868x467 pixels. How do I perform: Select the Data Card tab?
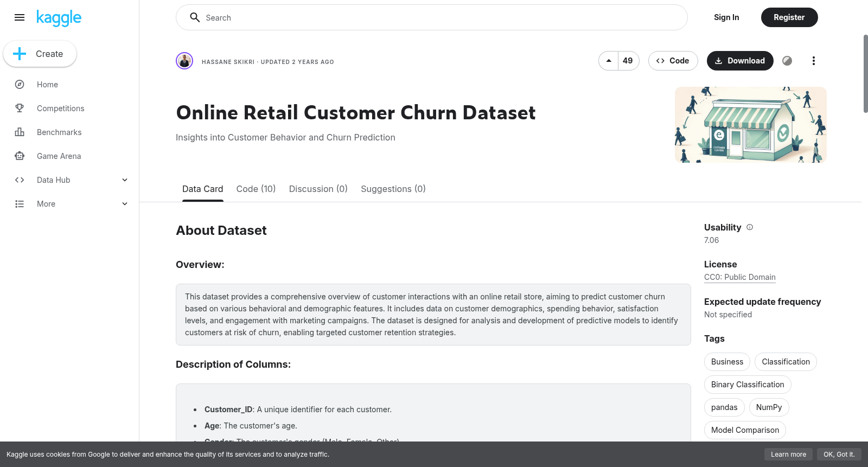203,189
